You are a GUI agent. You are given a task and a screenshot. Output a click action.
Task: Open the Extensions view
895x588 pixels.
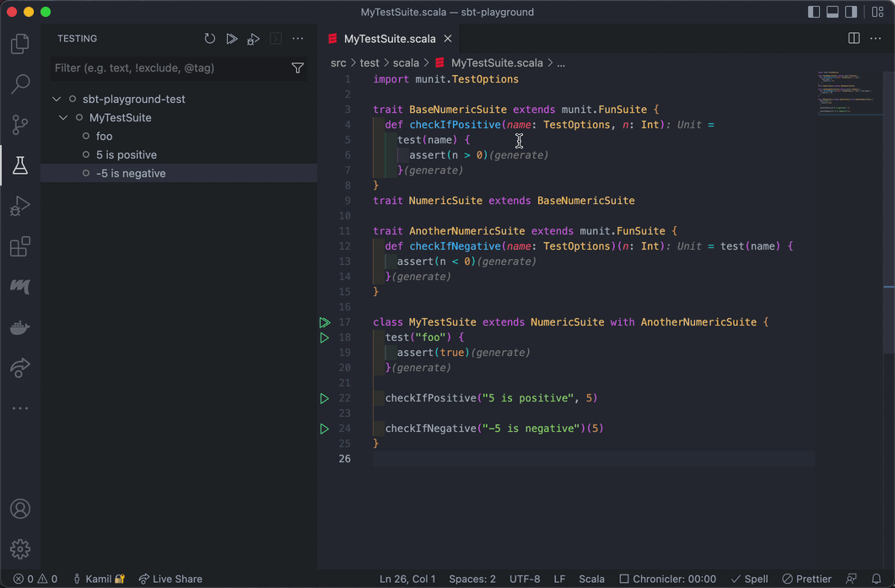click(x=19, y=246)
